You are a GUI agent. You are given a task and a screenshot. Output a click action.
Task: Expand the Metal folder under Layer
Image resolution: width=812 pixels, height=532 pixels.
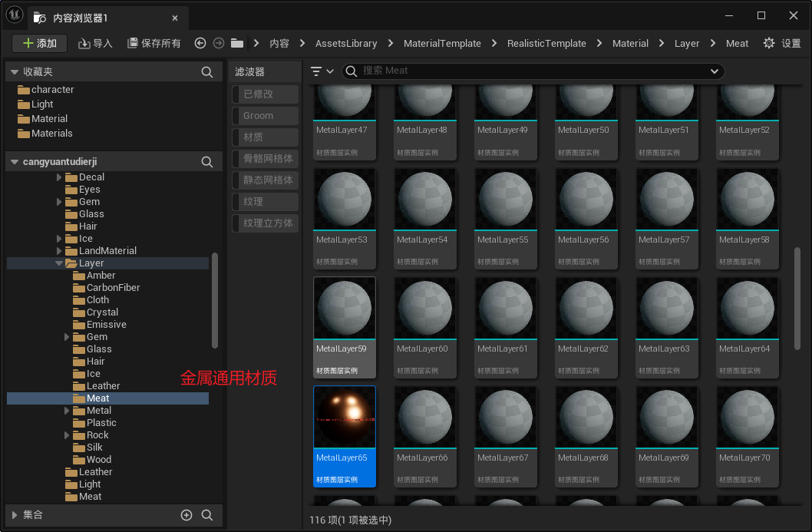[x=68, y=411]
